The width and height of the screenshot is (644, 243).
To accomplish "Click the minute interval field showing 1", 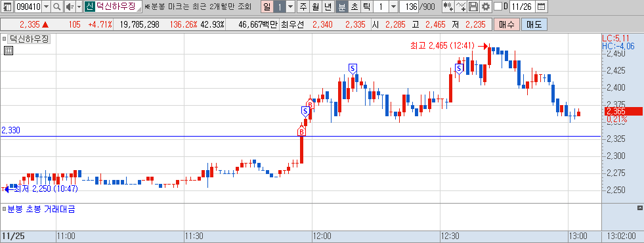I will pyautogui.click(x=381, y=7).
